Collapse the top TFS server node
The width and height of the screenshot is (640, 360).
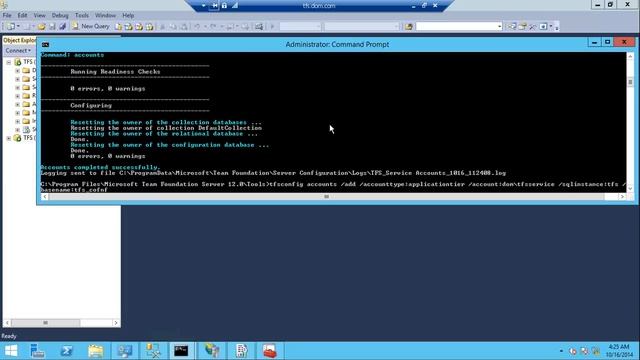(9, 62)
